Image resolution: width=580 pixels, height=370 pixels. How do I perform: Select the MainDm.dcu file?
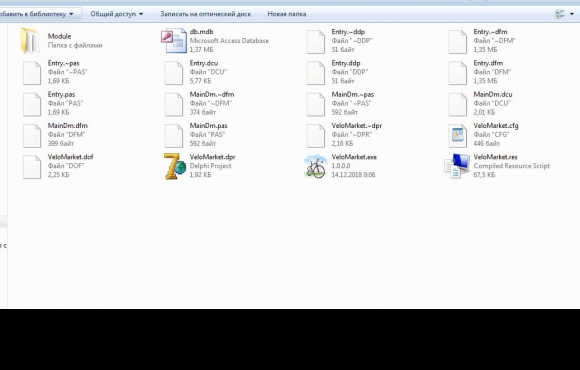pos(480,104)
